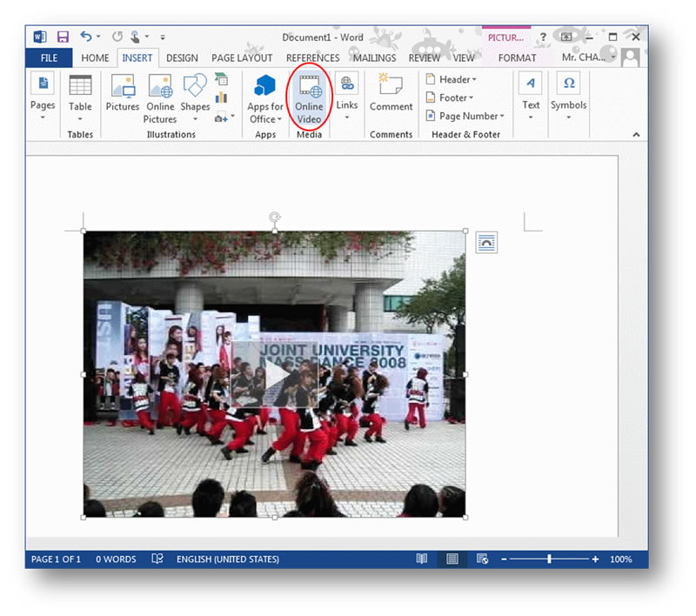
Task: Play the embedded dance video
Action: pyautogui.click(x=276, y=375)
